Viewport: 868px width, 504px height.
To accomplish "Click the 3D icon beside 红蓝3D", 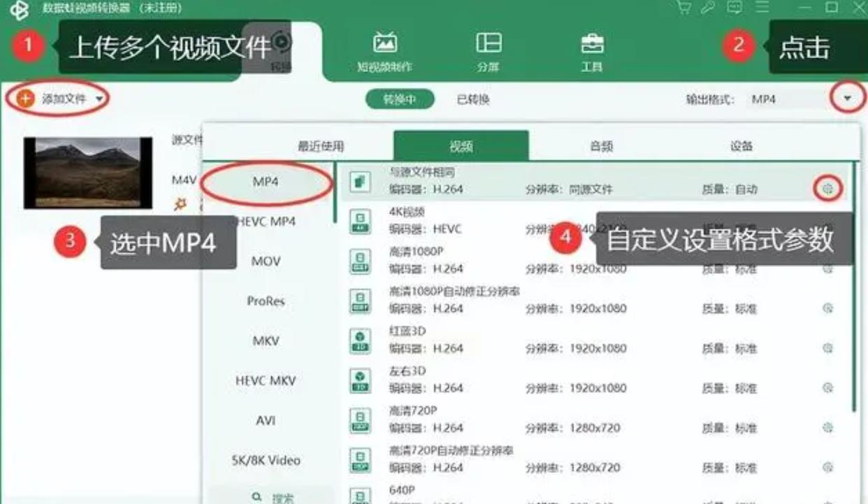I will (359, 341).
